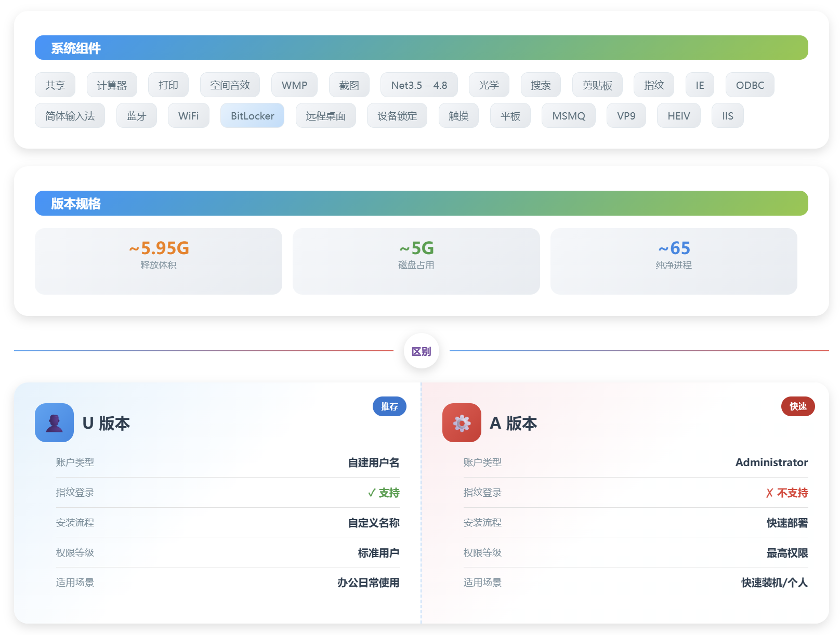Screen dimensions: 840x635
Task: Click the U 版本 title
Action: point(107,423)
